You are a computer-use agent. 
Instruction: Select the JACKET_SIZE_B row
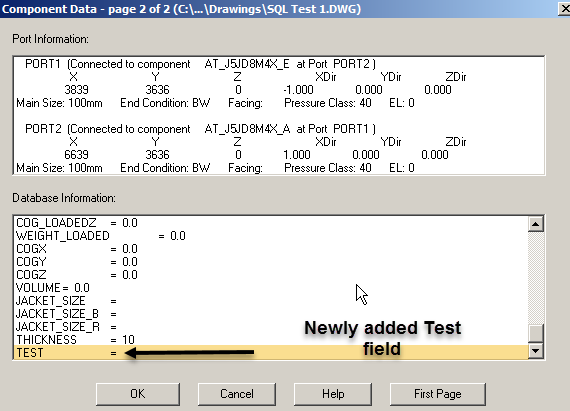tap(271, 314)
